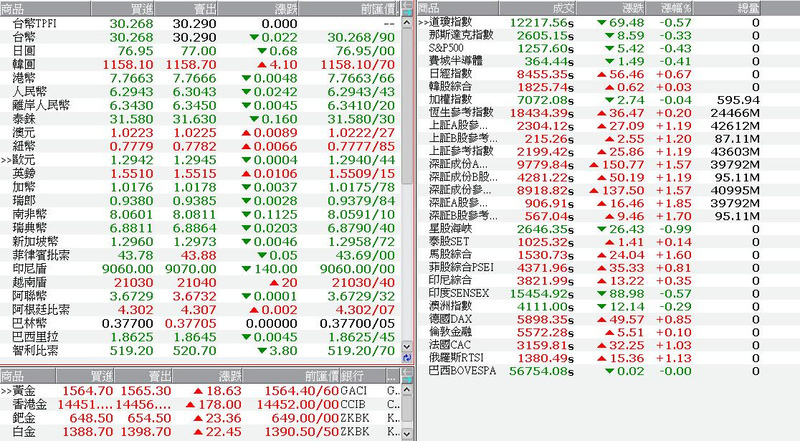Click the forex panel vertical scrollbar thumb
The height and width of the screenshot is (441, 800).
click(407, 107)
